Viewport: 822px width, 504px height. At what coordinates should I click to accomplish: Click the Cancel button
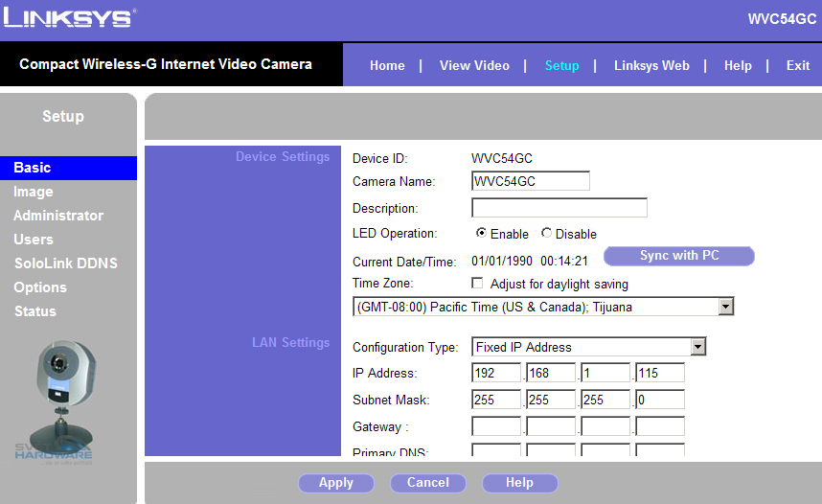tap(428, 483)
